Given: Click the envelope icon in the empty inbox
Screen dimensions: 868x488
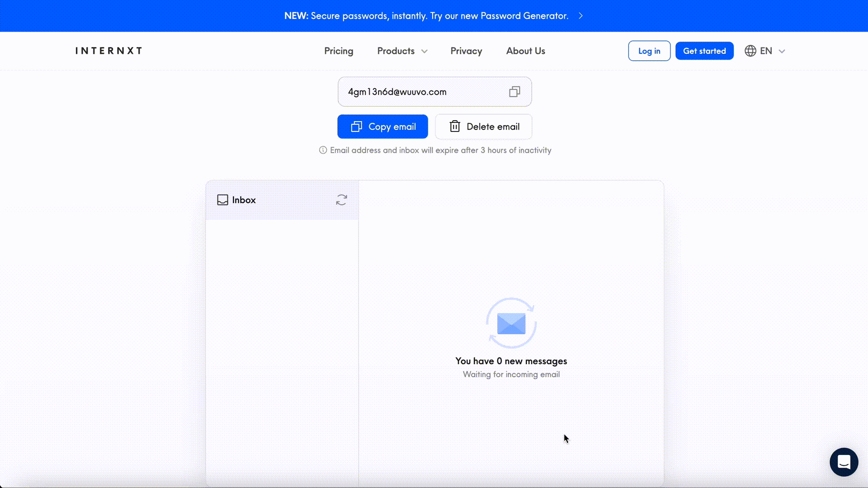Looking at the screenshot, I should click(x=511, y=324).
